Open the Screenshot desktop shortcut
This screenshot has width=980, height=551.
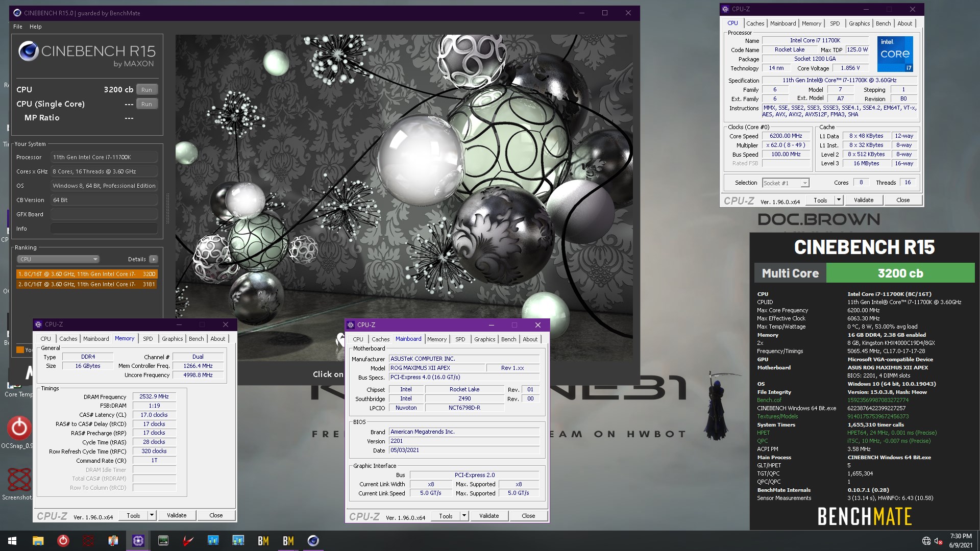click(x=18, y=484)
